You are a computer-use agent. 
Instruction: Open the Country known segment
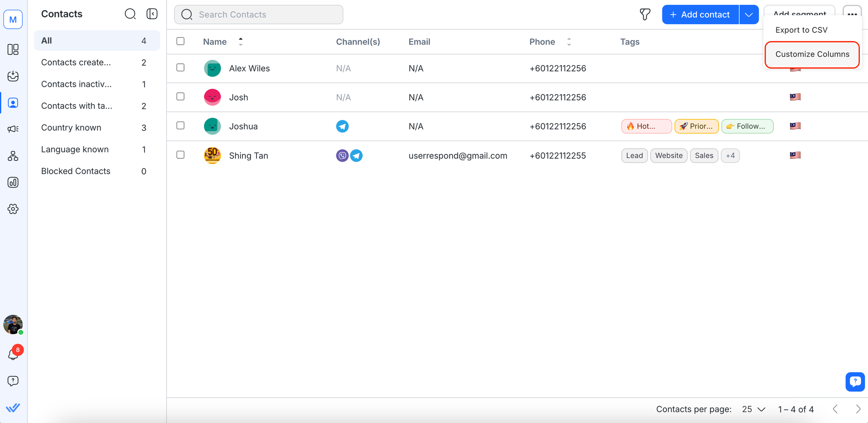coord(71,128)
